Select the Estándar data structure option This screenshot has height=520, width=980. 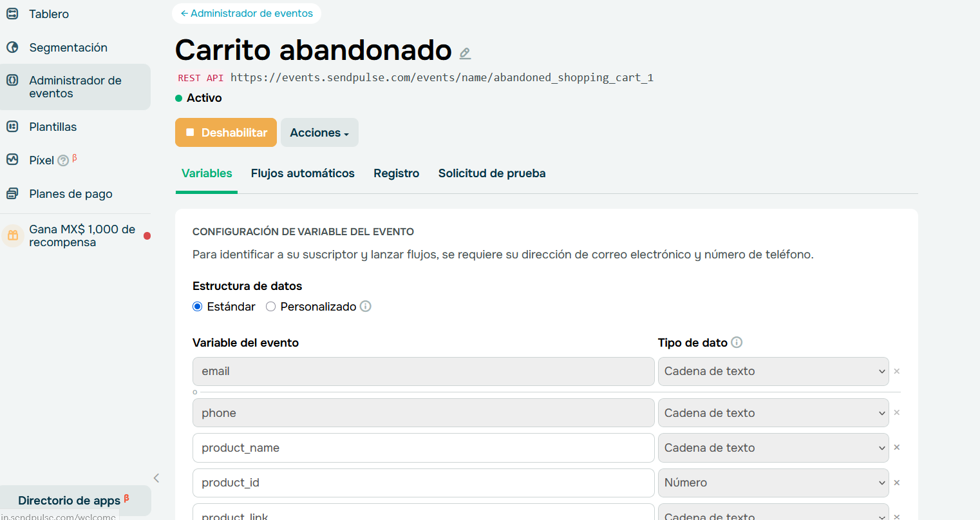198,307
